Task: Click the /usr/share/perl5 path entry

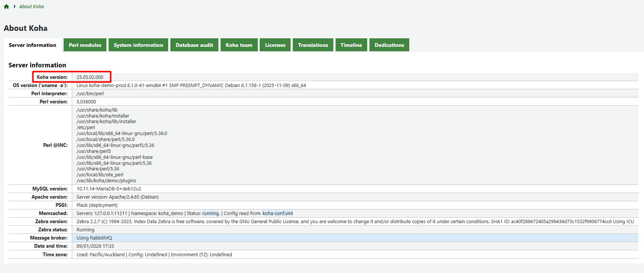Action: (94, 151)
